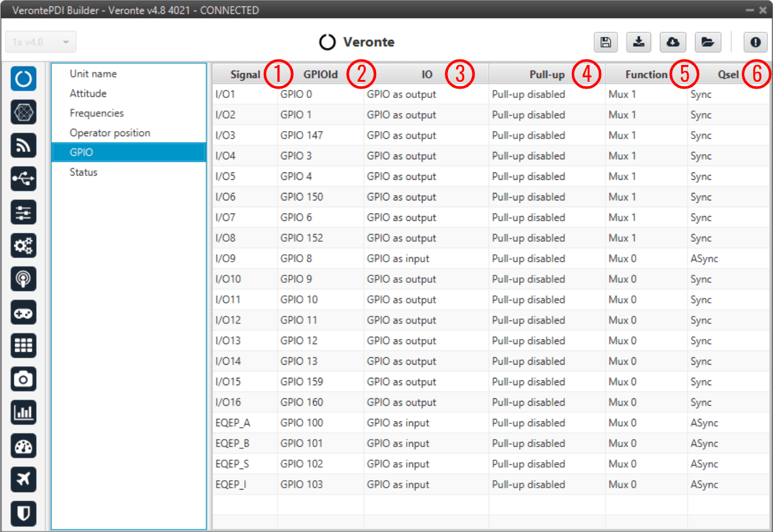Select the Pull-up value in the I/O5 row
This screenshot has height=532, width=773.
point(547,177)
